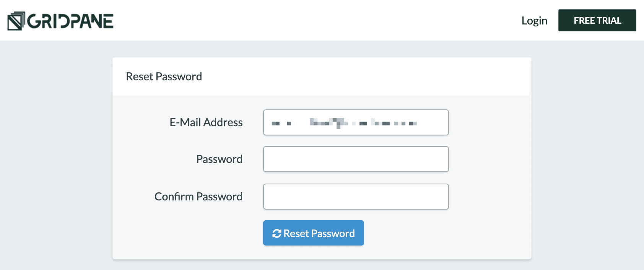This screenshot has width=644, height=270.
Task: Focus the E-Mail Address input field
Action: (x=356, y=122)
